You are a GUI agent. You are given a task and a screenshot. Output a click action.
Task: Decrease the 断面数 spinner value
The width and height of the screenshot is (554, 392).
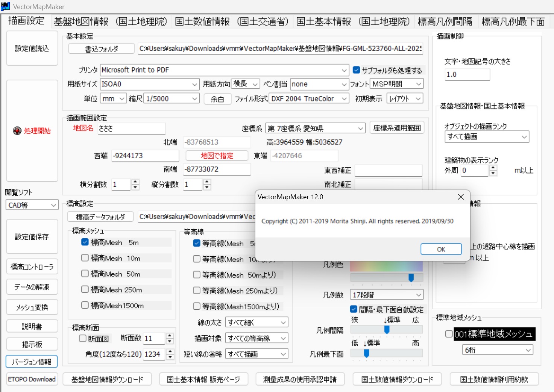(x=170, y=341)
